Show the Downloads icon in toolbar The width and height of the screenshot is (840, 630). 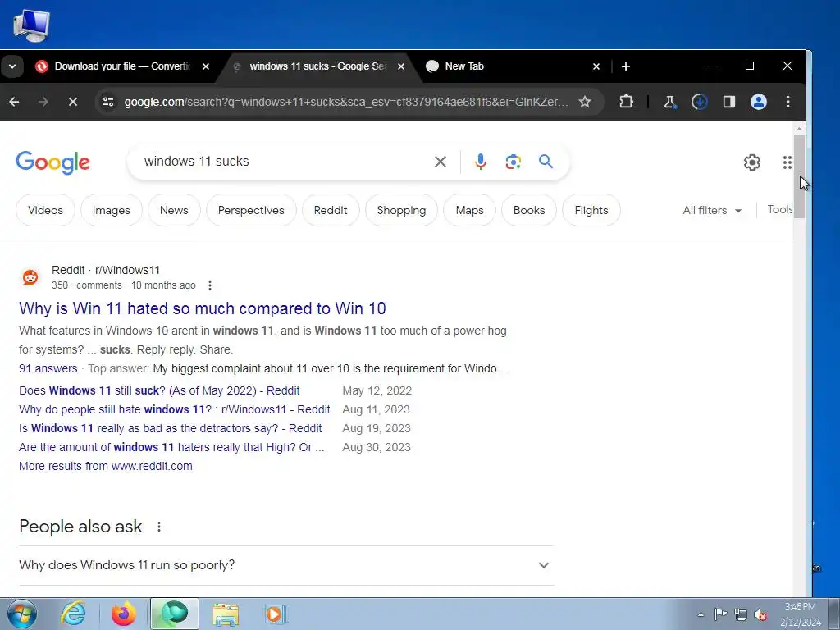(x=699, y=102)
